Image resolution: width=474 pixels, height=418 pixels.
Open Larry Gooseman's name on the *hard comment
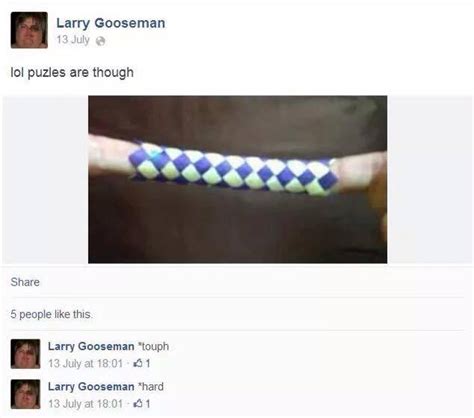tap(91, 387)
